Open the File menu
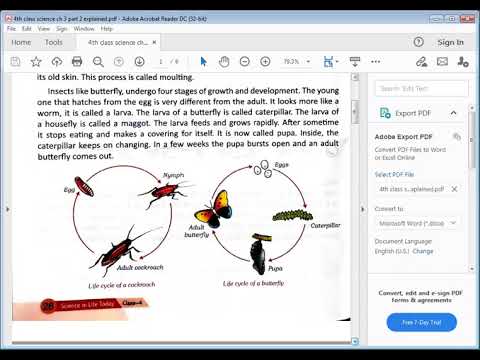 pos(11,29)
